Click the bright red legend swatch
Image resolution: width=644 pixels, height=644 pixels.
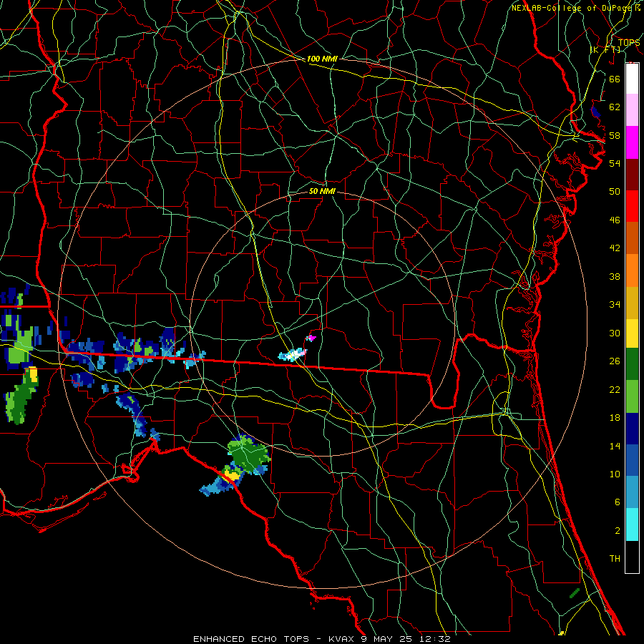point(632,206)
